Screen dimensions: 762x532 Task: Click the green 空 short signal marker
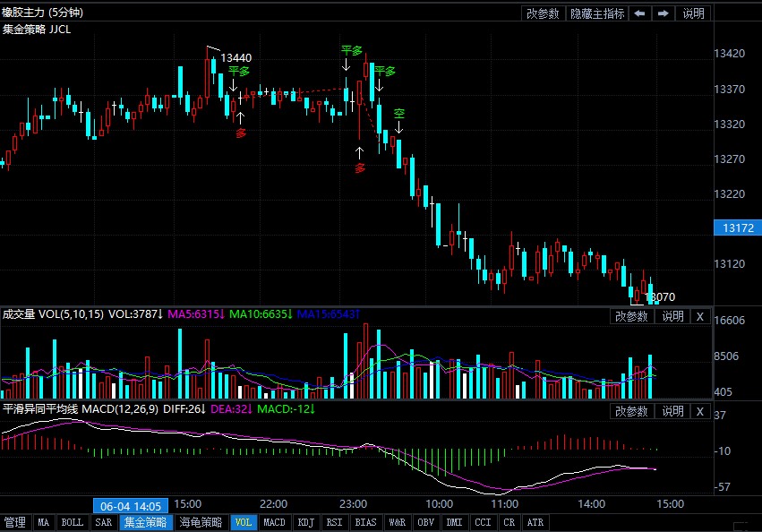click(399, 114)
